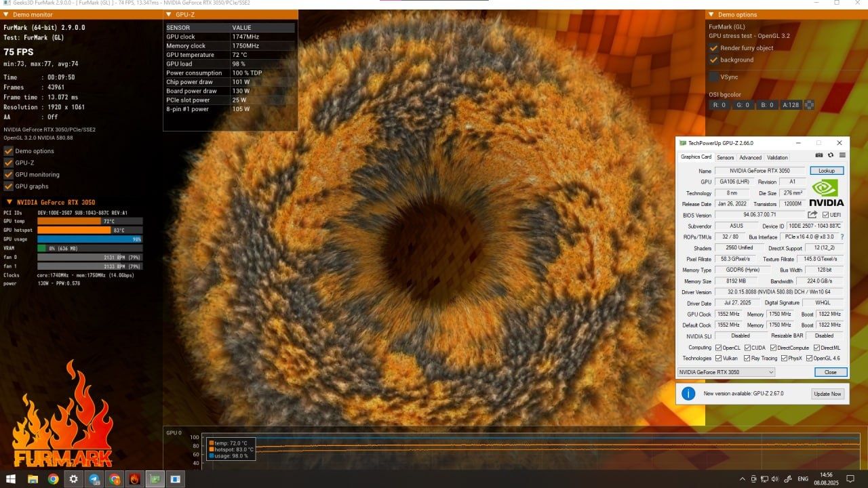Click the BIOS share/export arrow icon
Screen dimensions: 868x488
pos(812,215)
